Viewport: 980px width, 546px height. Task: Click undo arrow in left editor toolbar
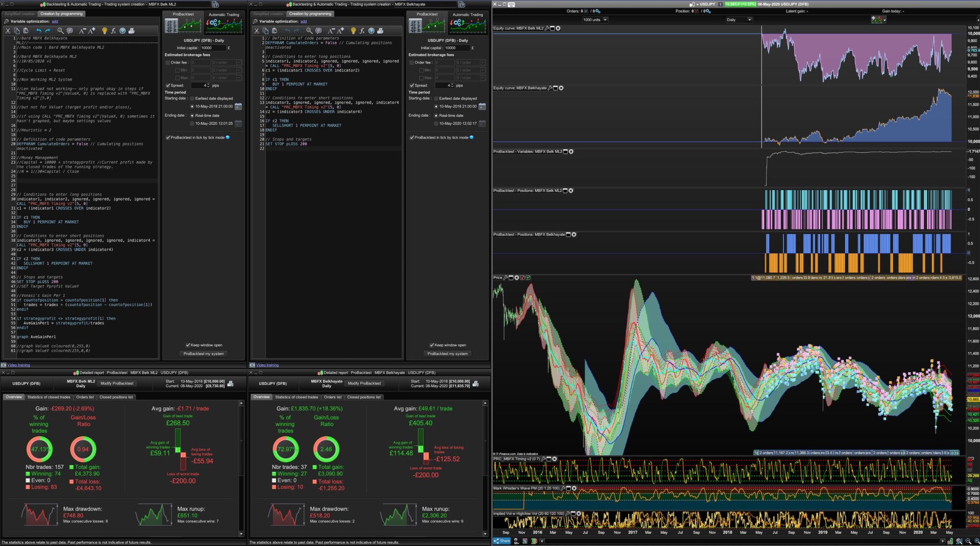[x=39, y=31]
